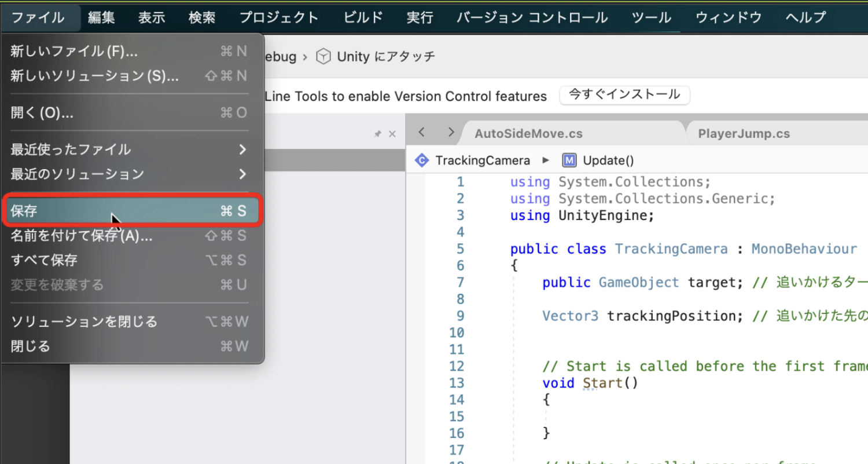
Task: Switch to the PlayerJump.cs tab
Action: coord(744,134)
